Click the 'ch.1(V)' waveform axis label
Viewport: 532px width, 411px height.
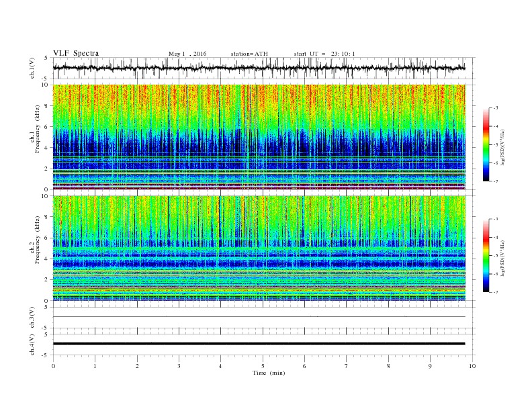click(32, 68)
